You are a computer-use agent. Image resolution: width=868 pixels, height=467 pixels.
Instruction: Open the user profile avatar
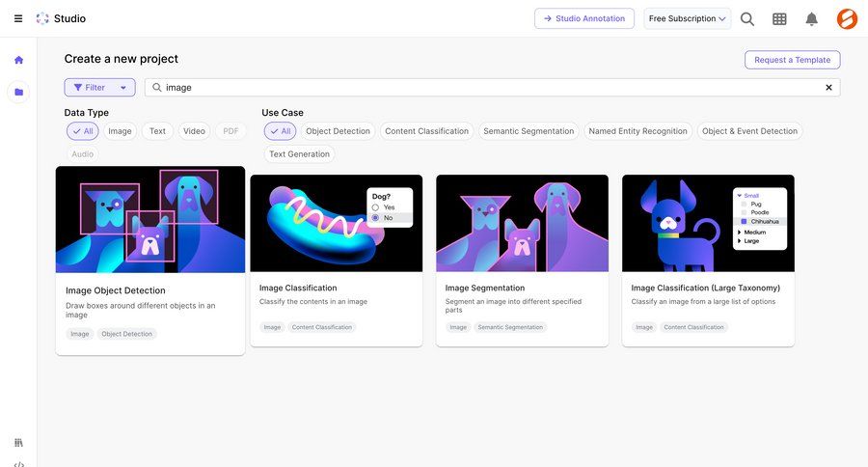847,18
